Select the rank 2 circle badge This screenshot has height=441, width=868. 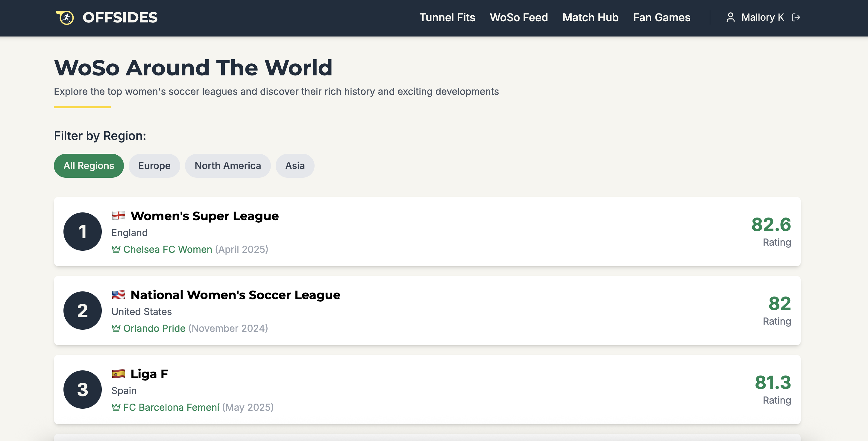click(x=83, y=311)
